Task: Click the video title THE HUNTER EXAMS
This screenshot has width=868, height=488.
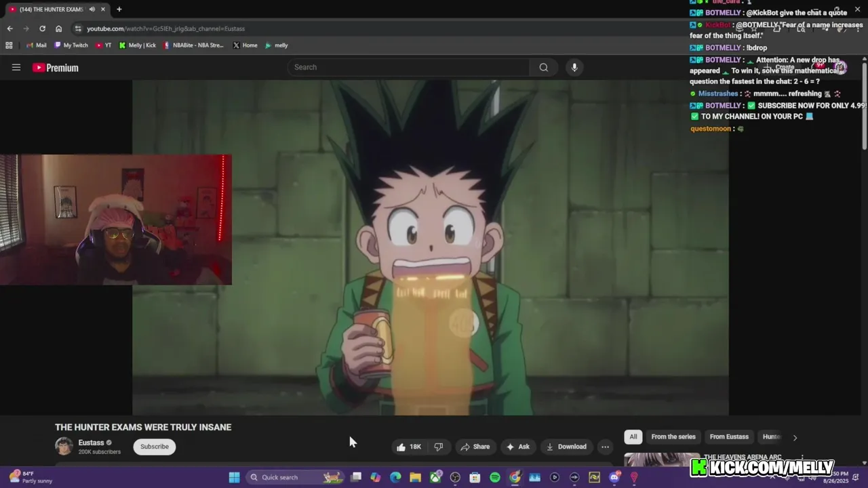Action: pos(143,427)
